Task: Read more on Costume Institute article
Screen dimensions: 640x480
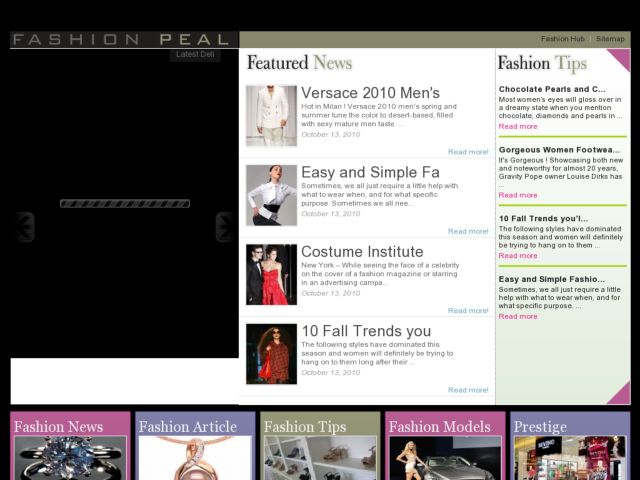Action: point(468,311)
